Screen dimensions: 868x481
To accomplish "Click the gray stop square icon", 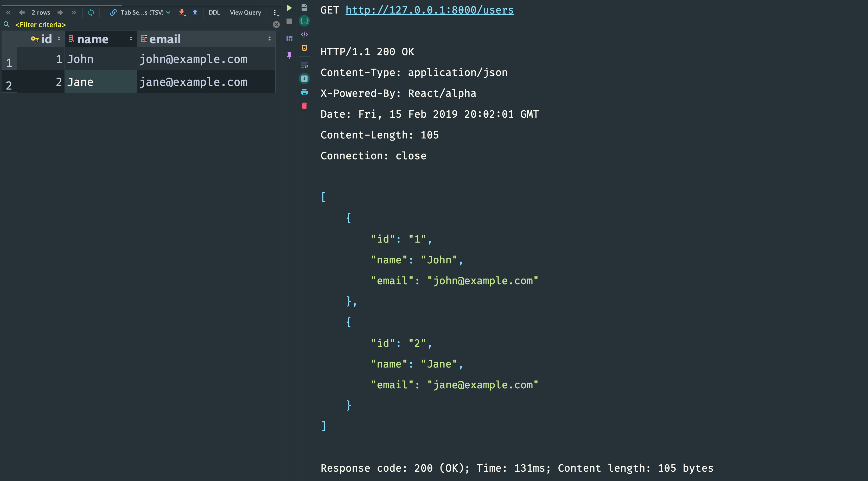I will pyautogui.click(x=289, y=21).
